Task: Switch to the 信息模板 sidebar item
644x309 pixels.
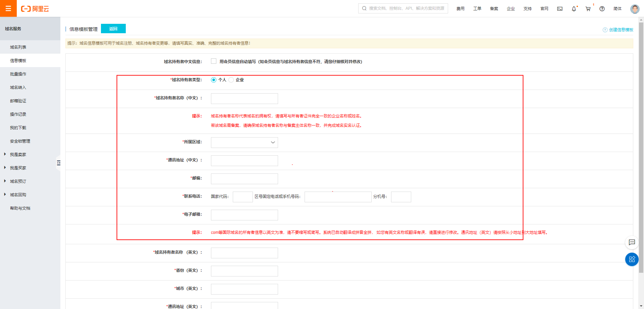Action: pos(18,60)
